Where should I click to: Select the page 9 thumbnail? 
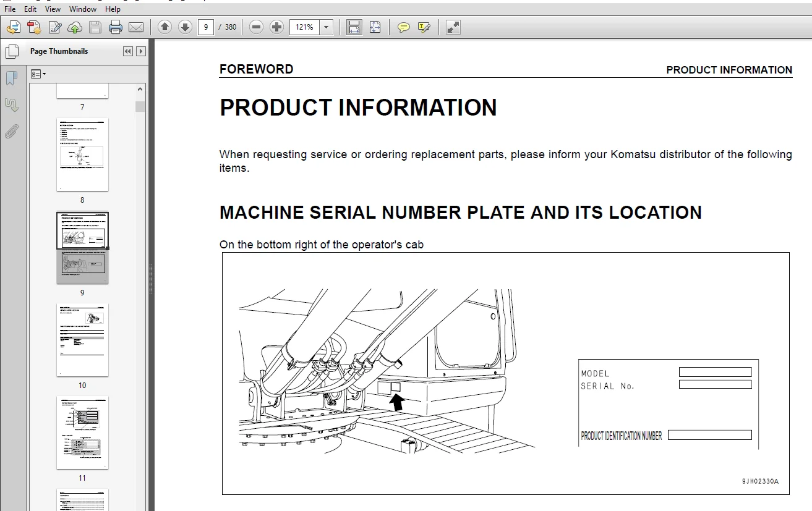coord(82,248)
